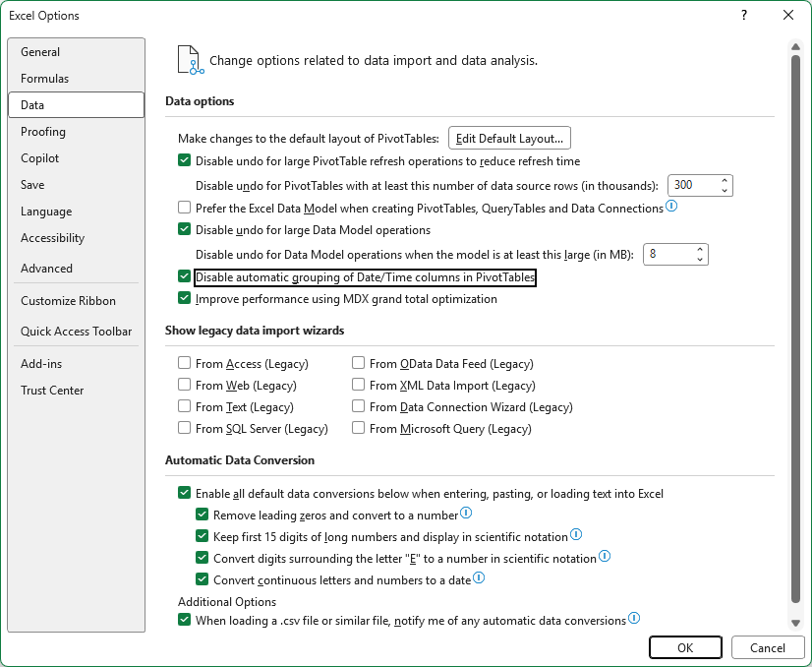812x667 pixels.
Task: Show info about .csv conversion notifications
Action: (x=634, y=618)
